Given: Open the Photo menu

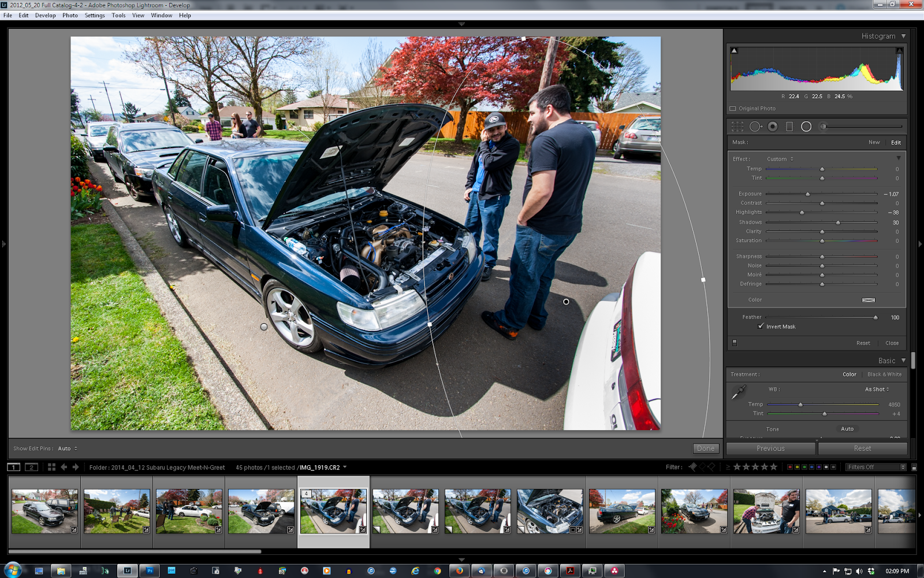Looking at the screenshot, I should 70,16.
